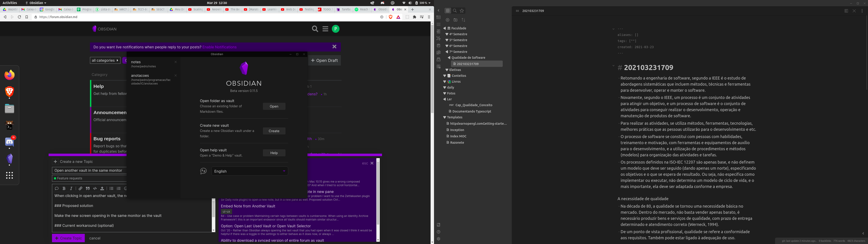The image size is (868, 244).
Task: Open the graph view in Obsidian
Action: coord(439,38)
